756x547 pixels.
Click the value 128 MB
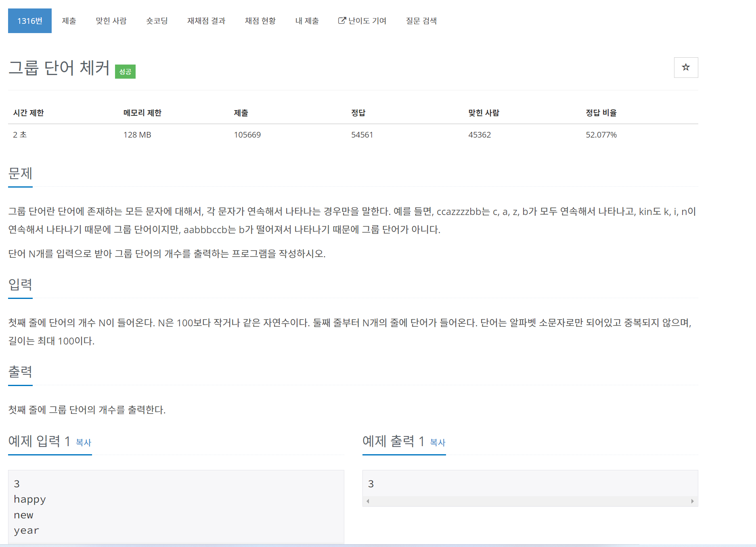pos(137,135)
